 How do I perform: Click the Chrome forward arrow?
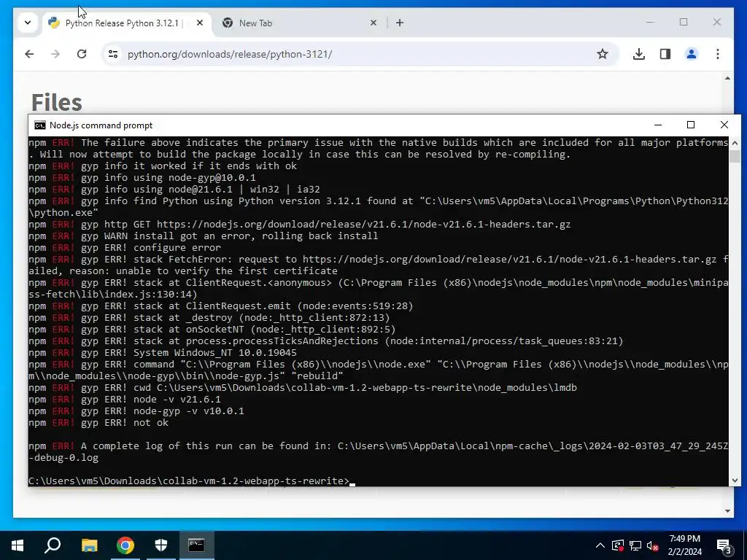(x=55, y=54)
